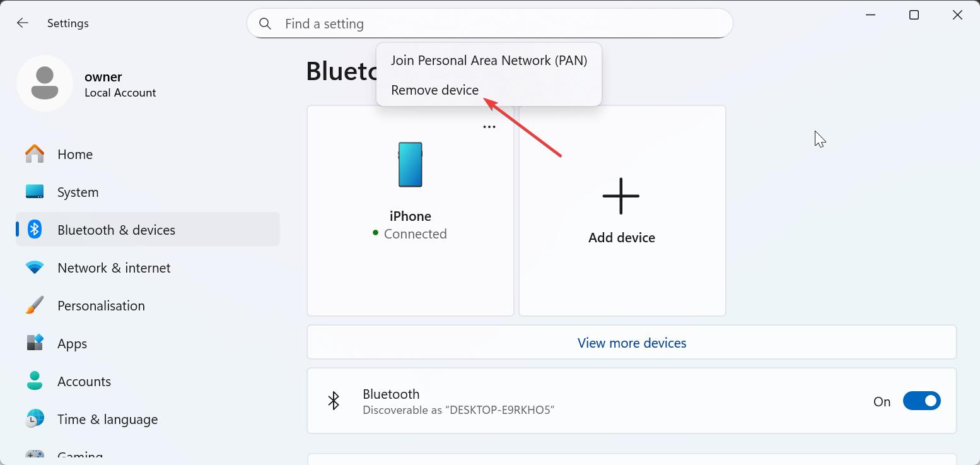
Task: Click the Find a setting search box
Action: tap(498, 24)
